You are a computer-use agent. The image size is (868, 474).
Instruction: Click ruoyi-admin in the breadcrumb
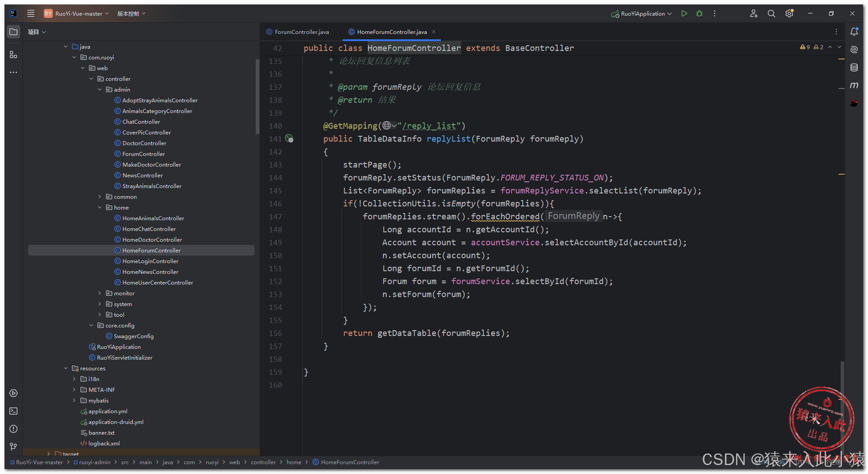pos(94,462)
